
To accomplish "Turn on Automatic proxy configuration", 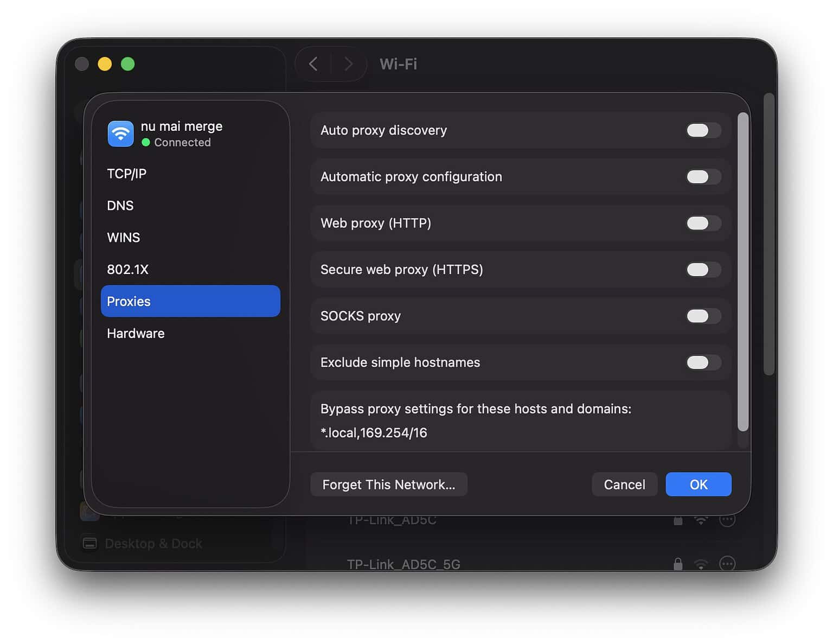I will point(702,177).
